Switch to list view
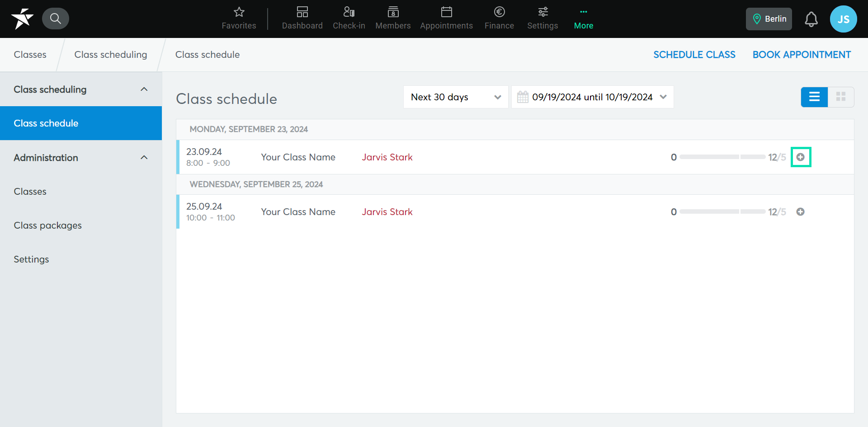Viewport: 868px width, 427px height. coord(814,97)
